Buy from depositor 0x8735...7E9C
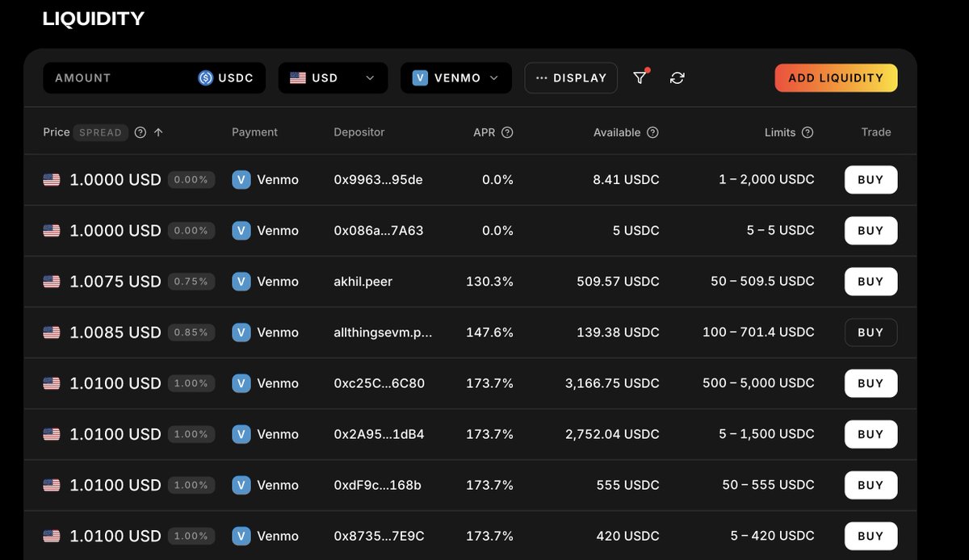 point(870,535)
